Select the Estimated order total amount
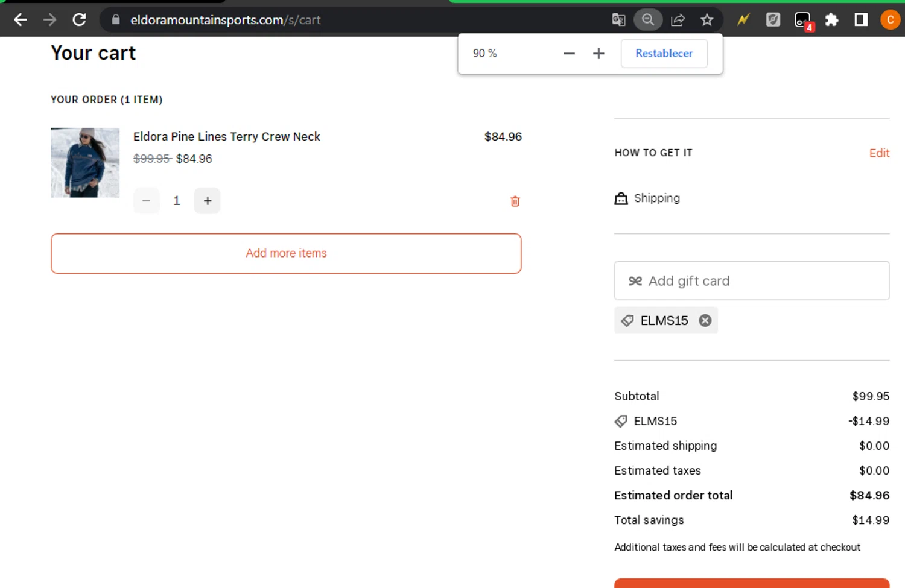The image size is (905, 588). point(869,495)
